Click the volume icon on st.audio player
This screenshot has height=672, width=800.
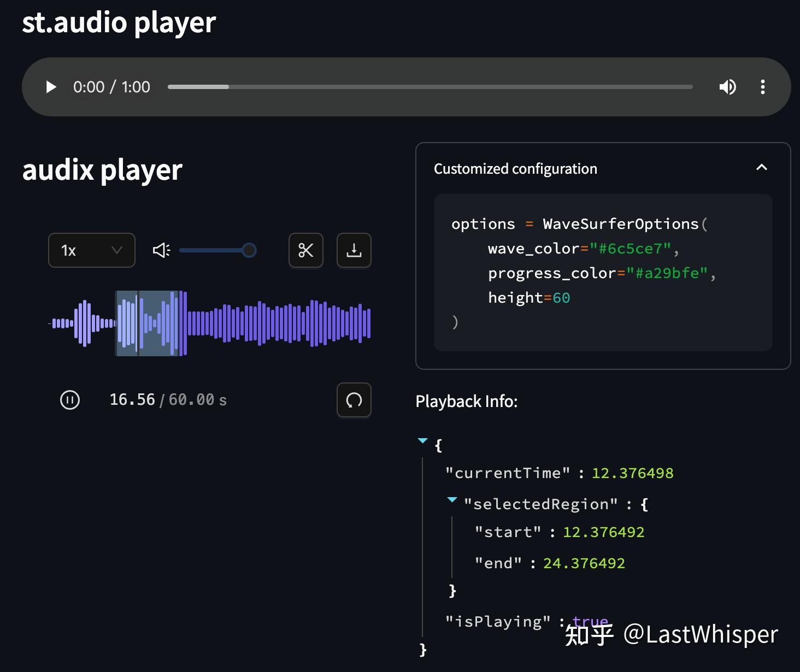[x=727, y=86]
